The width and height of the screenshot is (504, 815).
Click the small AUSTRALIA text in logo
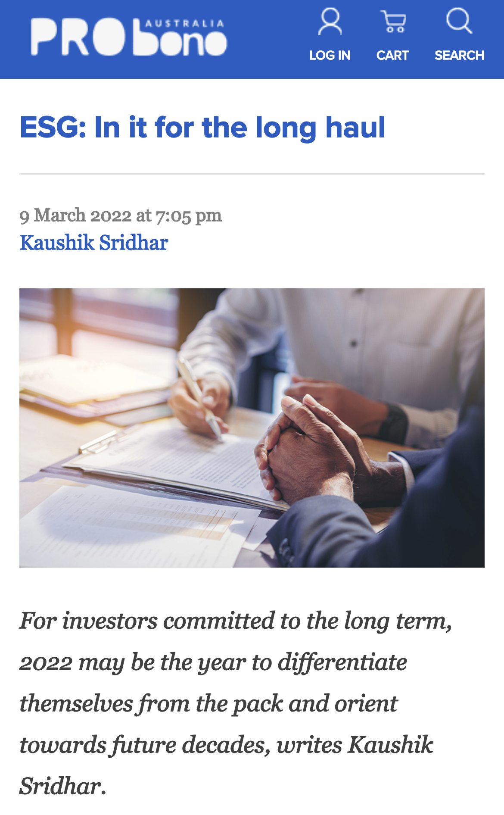[184, 24]
